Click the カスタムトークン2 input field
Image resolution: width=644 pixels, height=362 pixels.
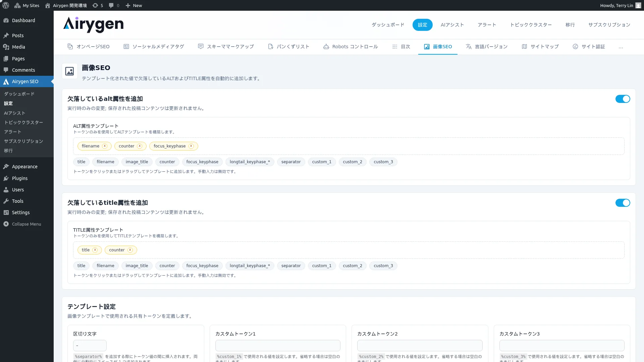(420, 346)
